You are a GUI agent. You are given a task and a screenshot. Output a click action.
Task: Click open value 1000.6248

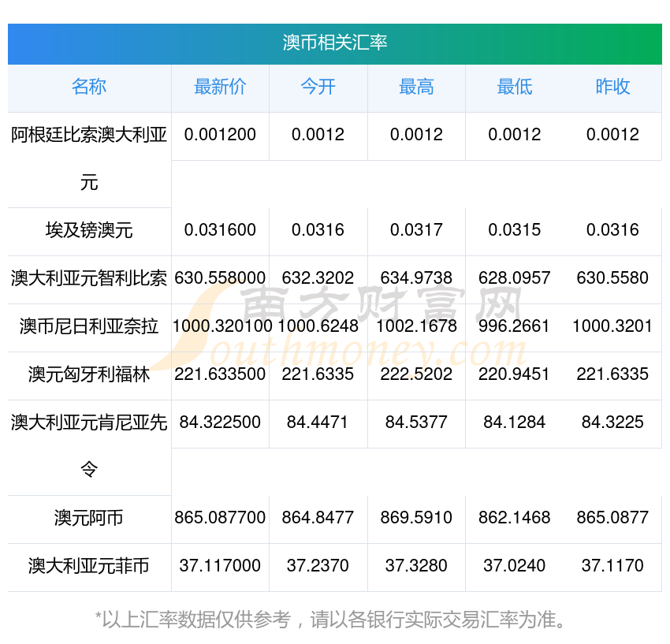318,326
